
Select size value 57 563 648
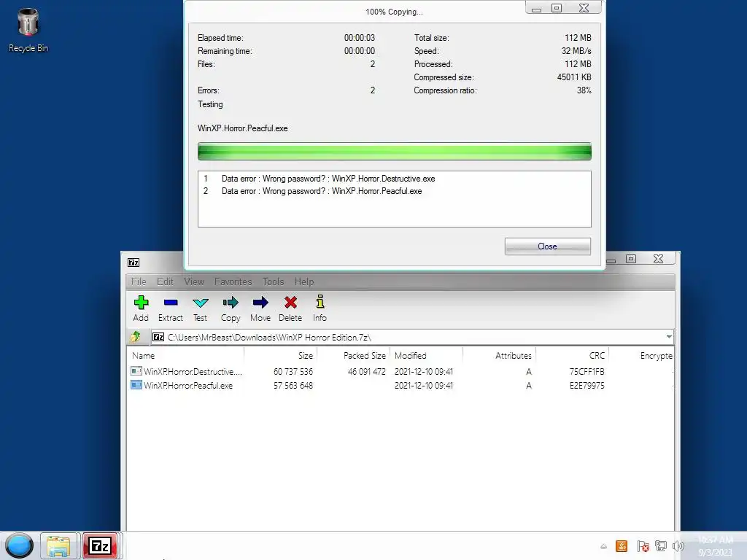coord(293,385)
